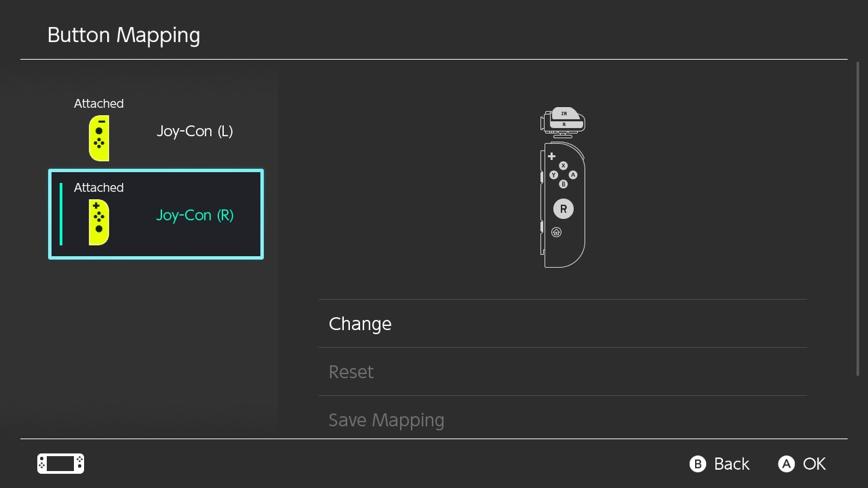
Task: Click the yellow Joy-Con (R) controller icon
Action: coord(99,222)
